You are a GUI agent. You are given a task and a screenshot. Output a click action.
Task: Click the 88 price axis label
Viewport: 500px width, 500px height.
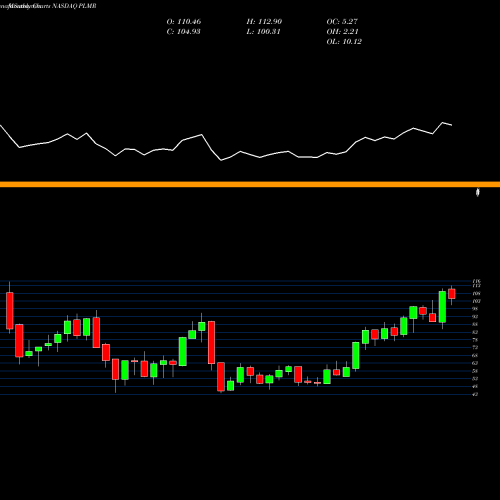pos(475,324)
